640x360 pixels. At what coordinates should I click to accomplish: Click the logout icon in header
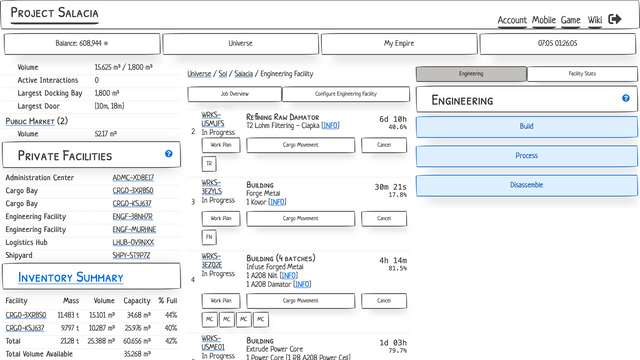point(615,19)
